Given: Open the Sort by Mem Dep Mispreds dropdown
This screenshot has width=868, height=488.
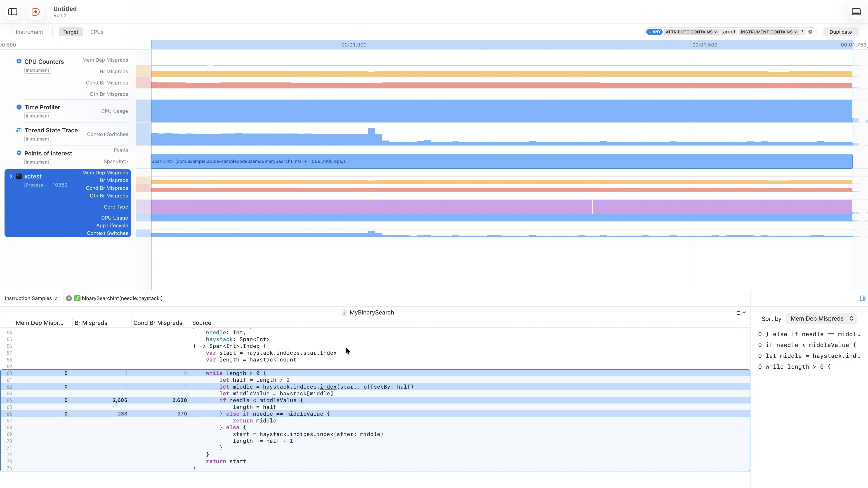Looking at the screenshot, I should point(821,319).
